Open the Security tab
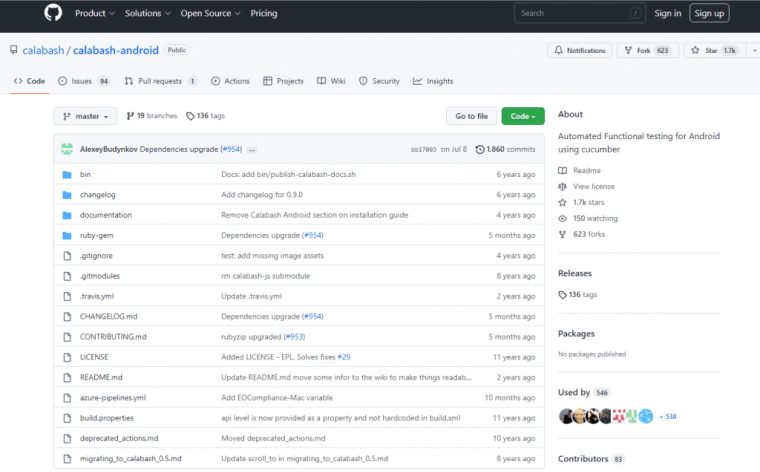 pyautogui.click(x=379, y=81)
